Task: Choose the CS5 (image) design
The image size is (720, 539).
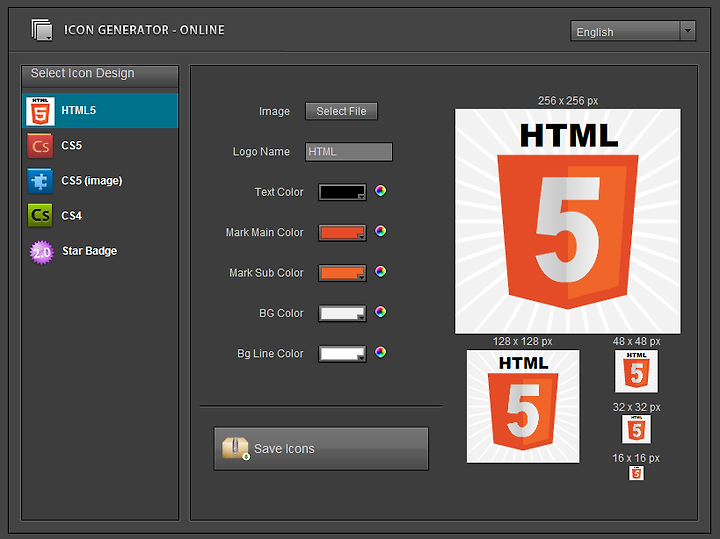Action: [100, 181]
